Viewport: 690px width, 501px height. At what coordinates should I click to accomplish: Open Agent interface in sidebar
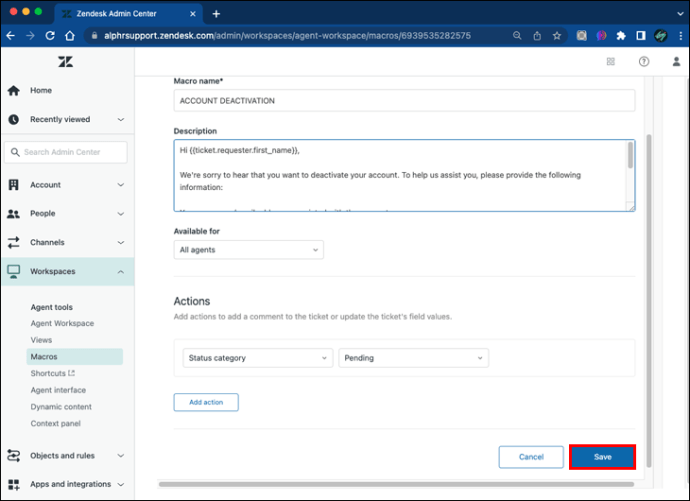58,390
